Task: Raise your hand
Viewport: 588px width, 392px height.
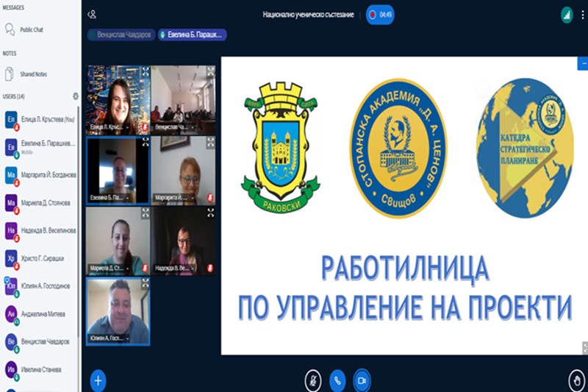Action: [x=576, y=381]
